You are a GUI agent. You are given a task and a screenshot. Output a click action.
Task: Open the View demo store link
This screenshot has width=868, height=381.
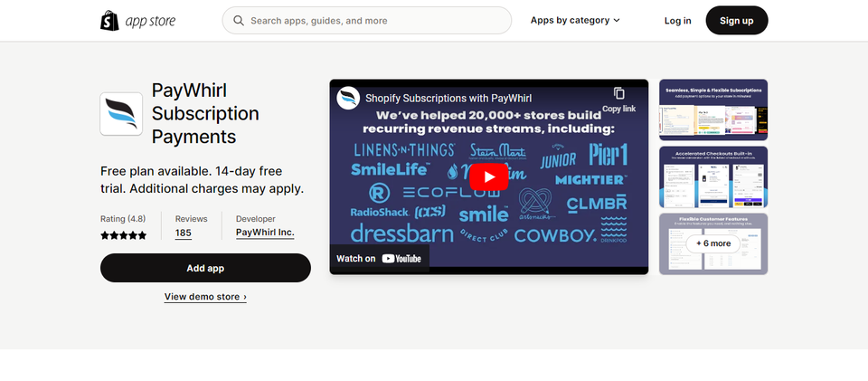pyautogui.click(x=205, y=297)
